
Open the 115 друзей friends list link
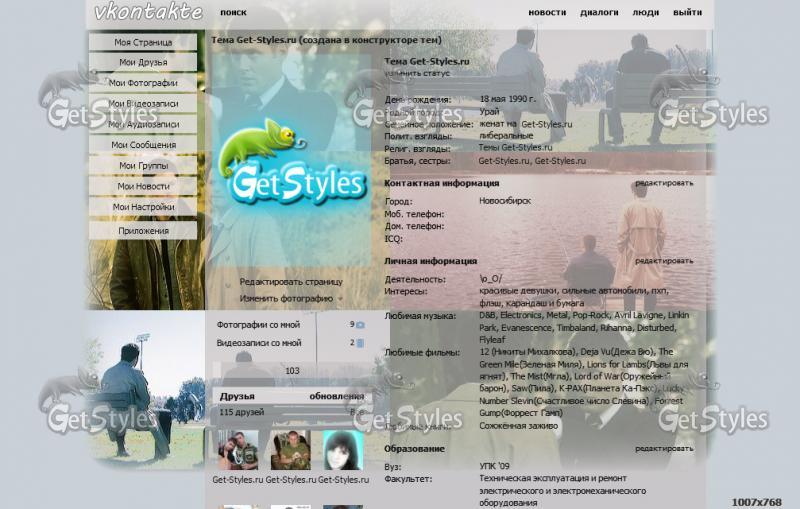coord(240,412)
